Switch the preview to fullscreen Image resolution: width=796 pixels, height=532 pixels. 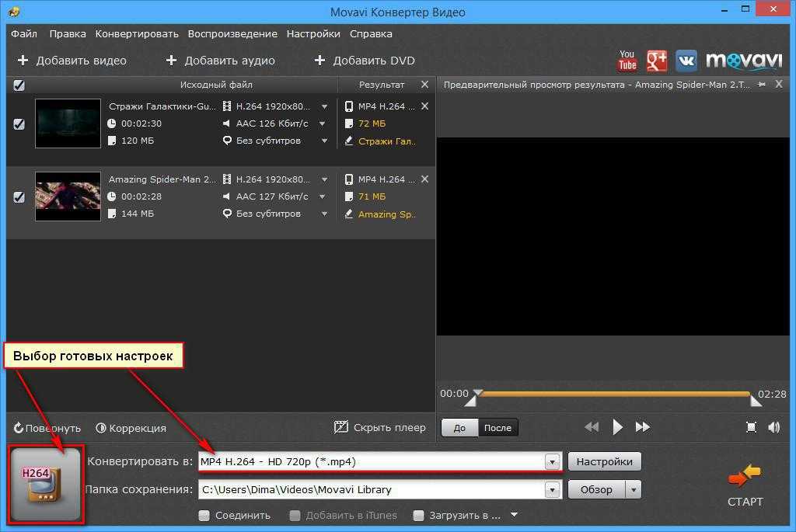click(x=751, y=427)
